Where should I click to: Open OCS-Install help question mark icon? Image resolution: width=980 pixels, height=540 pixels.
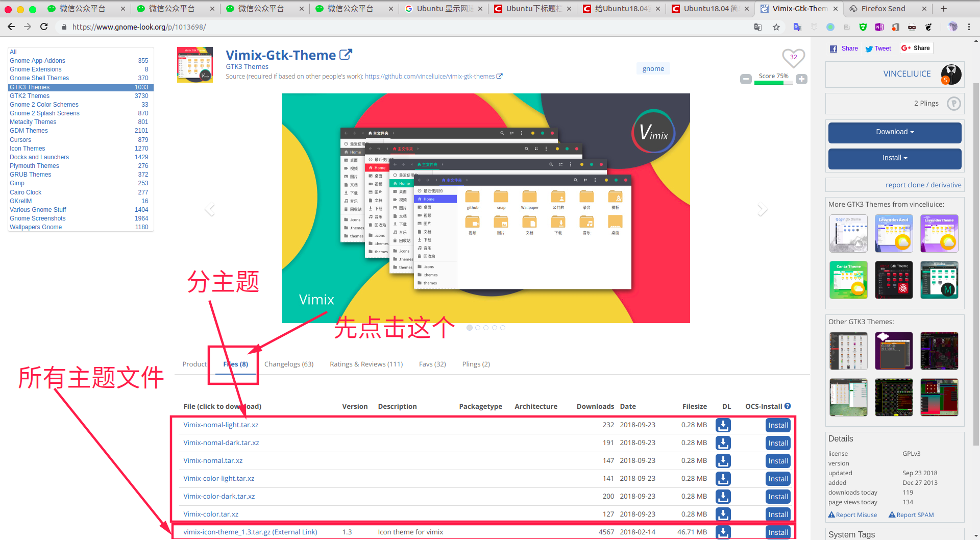tap(788, 406)
